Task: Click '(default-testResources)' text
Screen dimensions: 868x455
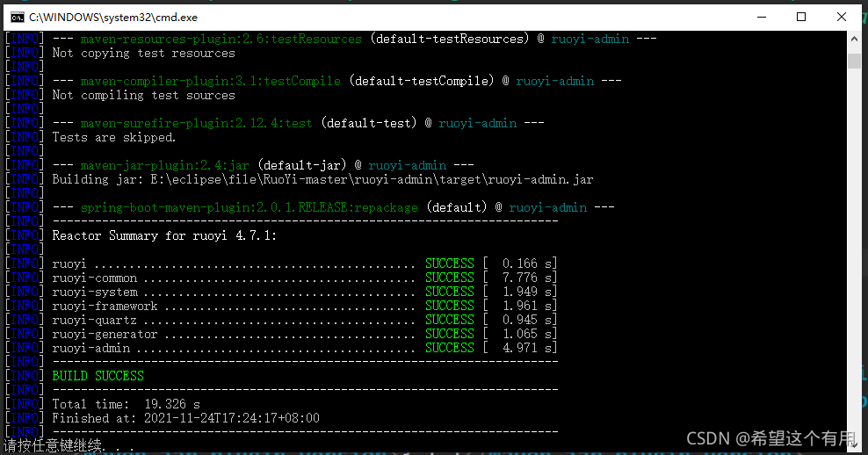Action: (450, 39)
